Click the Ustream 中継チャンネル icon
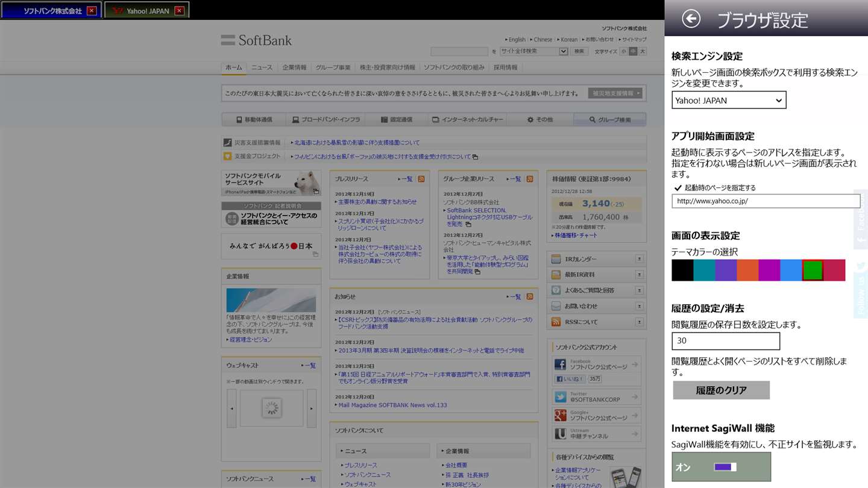This screenshot has height=488, width=868. [560, 433]
